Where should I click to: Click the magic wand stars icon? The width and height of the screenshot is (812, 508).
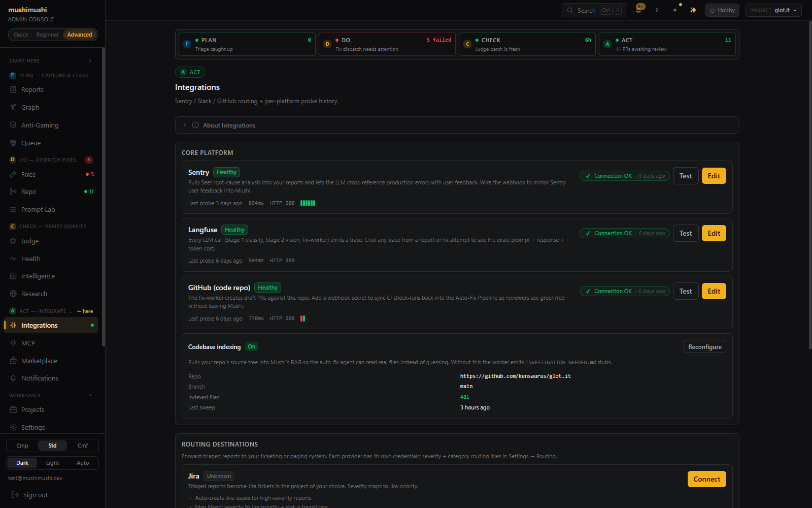click(693, 10)
